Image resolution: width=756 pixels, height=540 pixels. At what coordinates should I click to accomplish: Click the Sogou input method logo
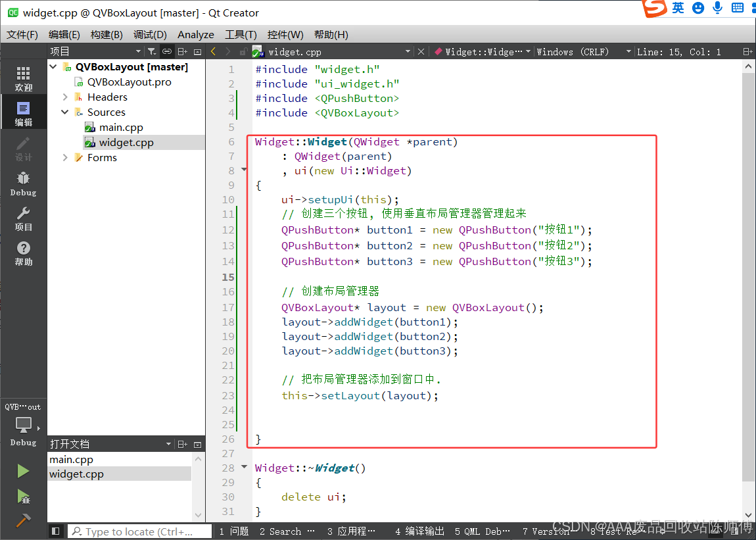point(654,8)
